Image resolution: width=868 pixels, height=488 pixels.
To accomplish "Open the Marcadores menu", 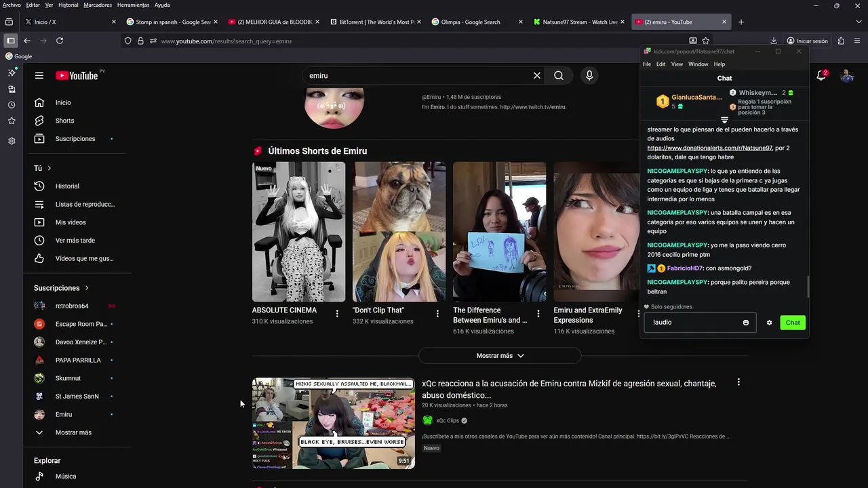I will coord(98,5).
